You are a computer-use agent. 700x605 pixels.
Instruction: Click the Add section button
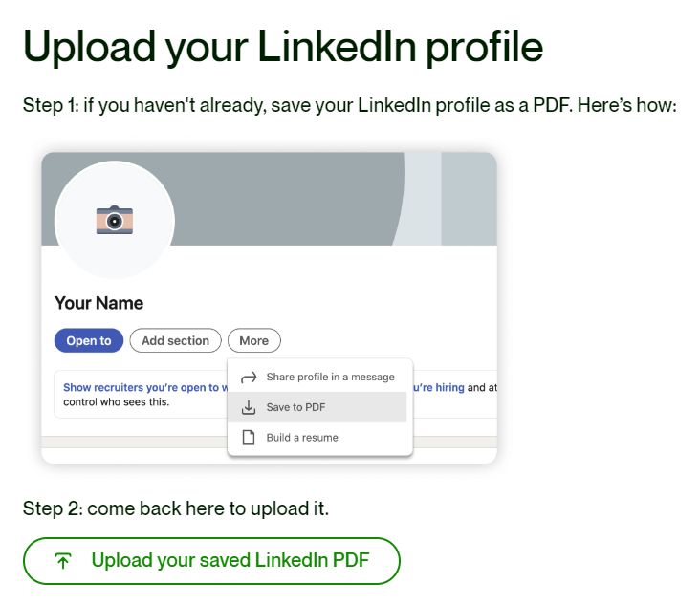pyautogui.click(x=175, y=341)
